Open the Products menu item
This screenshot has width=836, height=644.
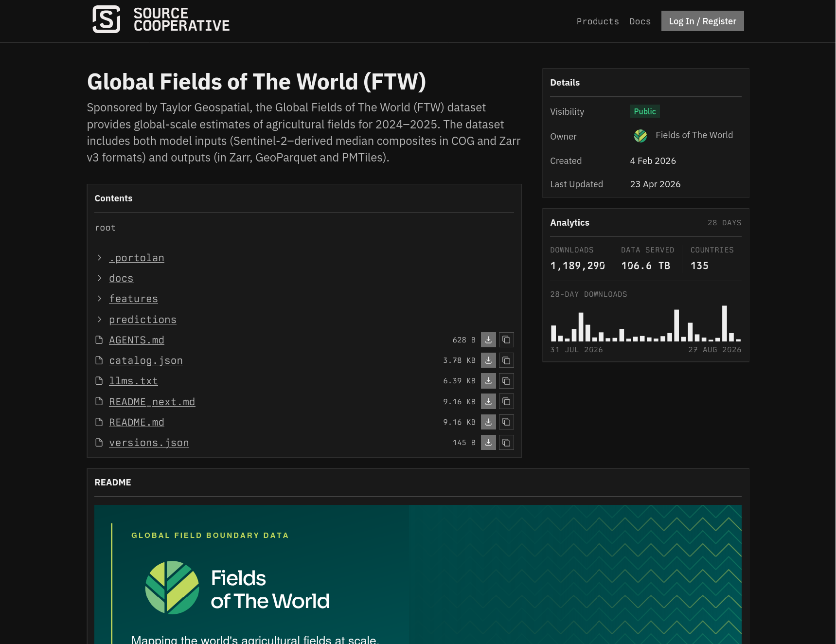598,21
